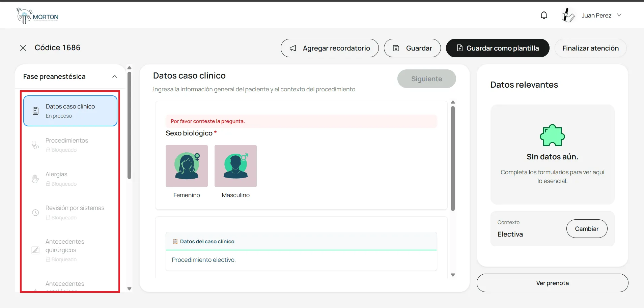644x308 pixels.
Task: Click sidebar scrollbar up arrow
Action: 129,68
